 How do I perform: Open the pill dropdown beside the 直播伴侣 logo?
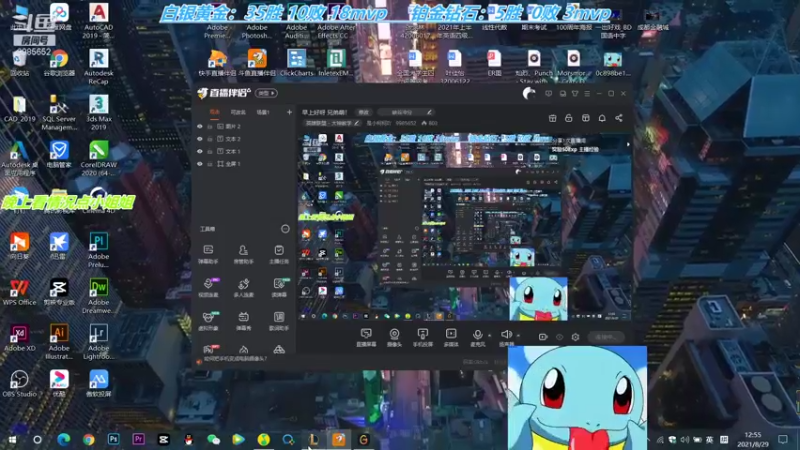coord(266,93)
